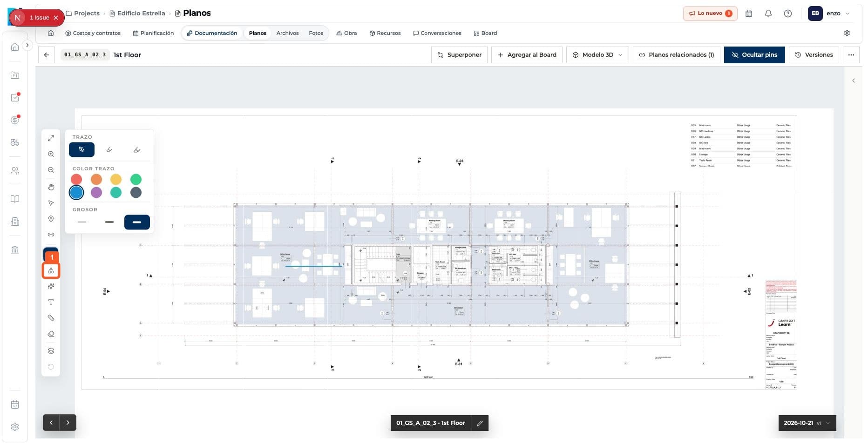Select the Text tool

(51, 302)
